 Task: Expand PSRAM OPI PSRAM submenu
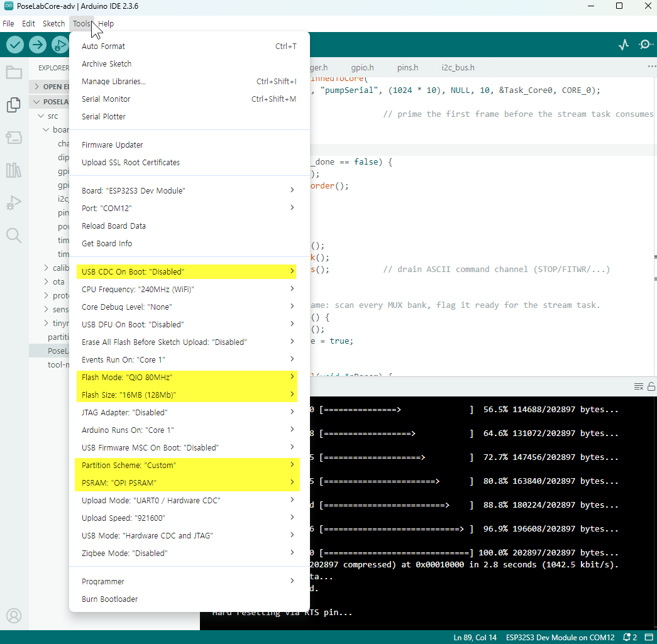click(189, 483)
